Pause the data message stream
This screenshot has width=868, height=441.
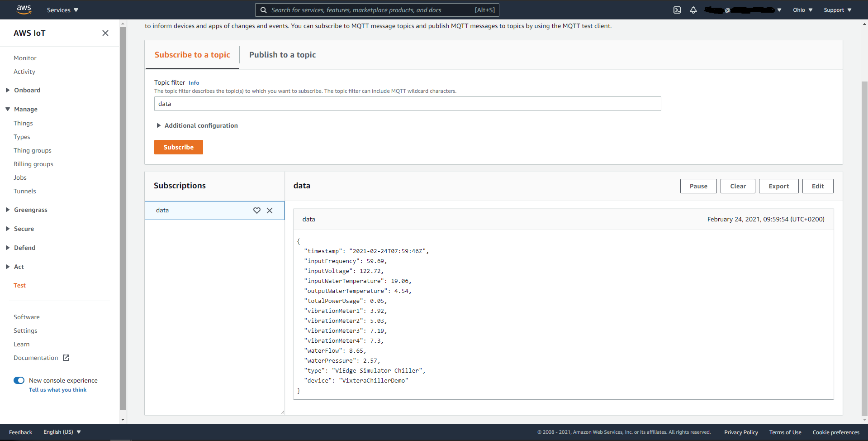pyautogui.click(x=698, y=186)
